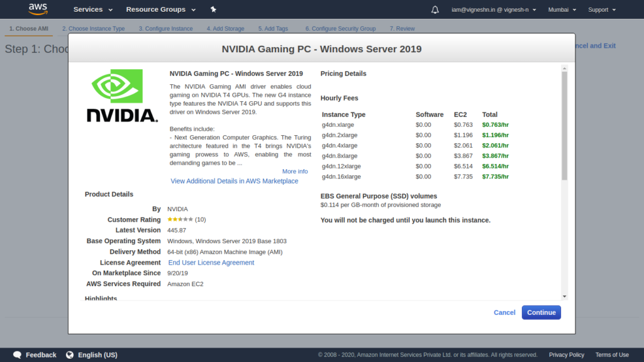Click the dialog scrollbar down arrow
Screen dimensions: 644x362
pos(565,297)
